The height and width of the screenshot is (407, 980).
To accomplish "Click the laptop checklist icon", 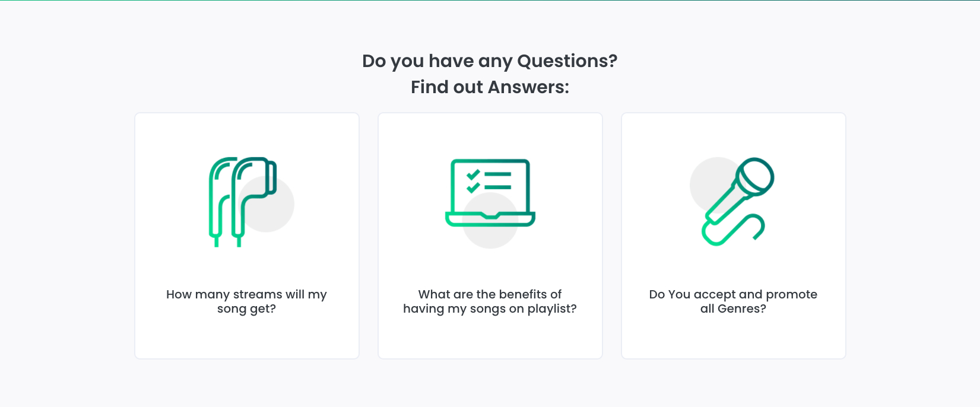I will (x=490, y=193).
